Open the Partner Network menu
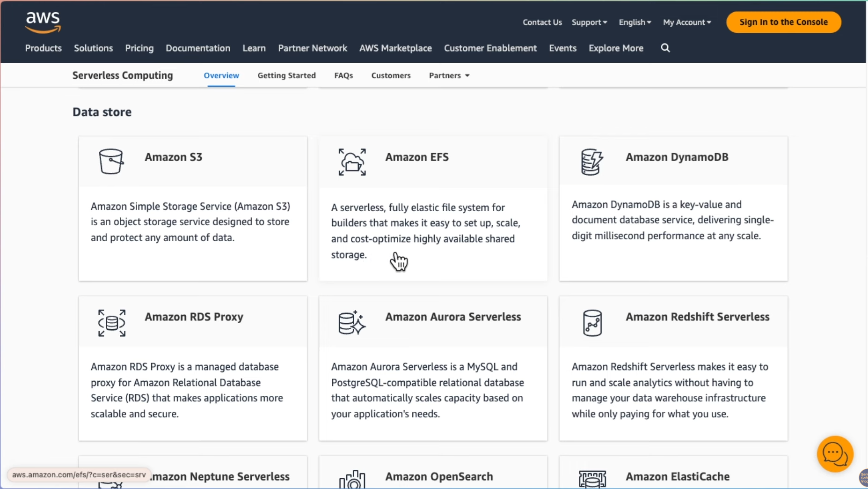 point(313,48)
